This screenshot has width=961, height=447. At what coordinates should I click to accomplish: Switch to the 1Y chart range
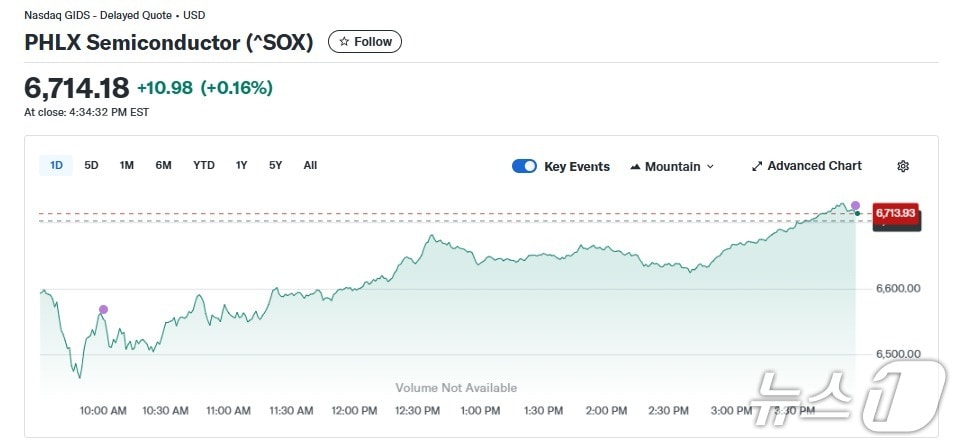click(241, 165)
